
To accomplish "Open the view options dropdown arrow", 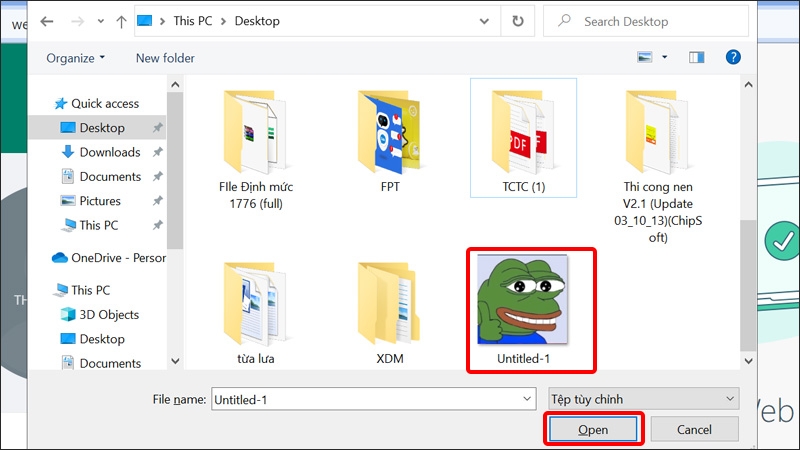I will click(x=664, y=57).
